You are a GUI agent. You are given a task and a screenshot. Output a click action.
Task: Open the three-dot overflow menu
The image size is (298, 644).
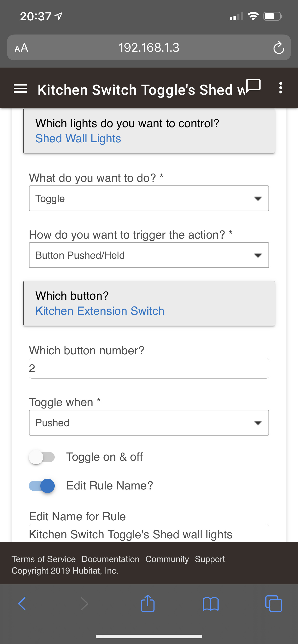pos(281,88)
